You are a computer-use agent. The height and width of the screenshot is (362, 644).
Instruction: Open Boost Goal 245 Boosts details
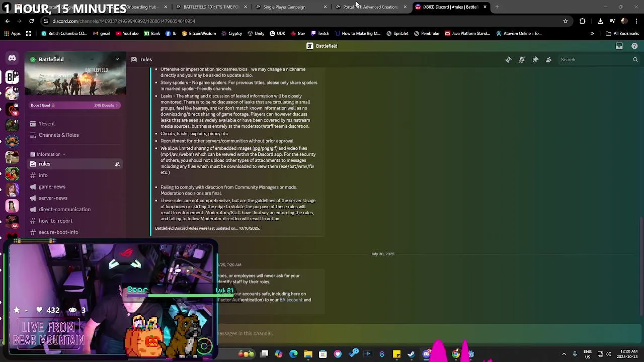pos(74,105)
